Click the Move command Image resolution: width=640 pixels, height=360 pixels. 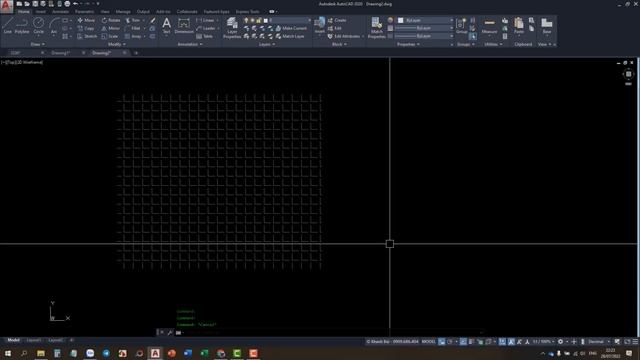(x=86, y=20)
